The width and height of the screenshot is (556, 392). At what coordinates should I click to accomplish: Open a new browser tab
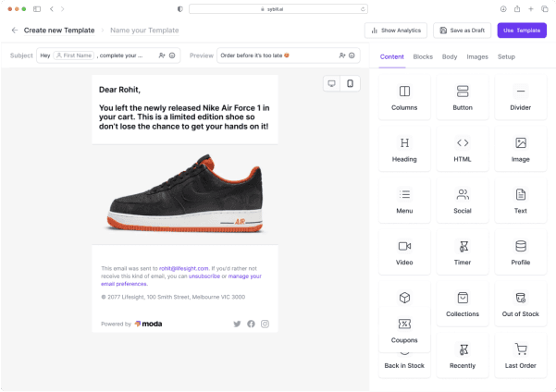531,9
